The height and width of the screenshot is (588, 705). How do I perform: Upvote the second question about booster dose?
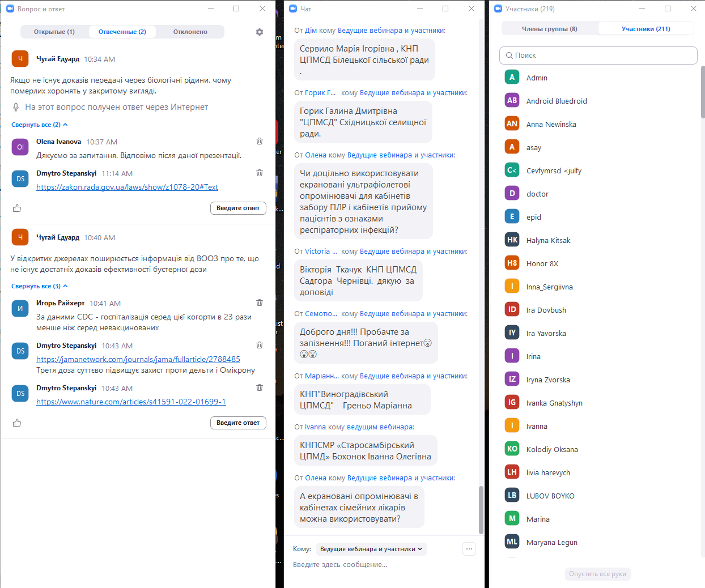pyautogui.click(x=17, y=423)
